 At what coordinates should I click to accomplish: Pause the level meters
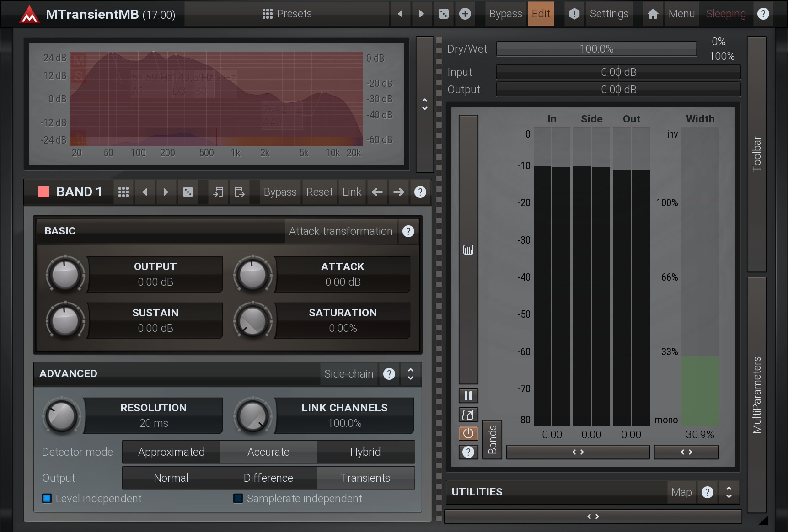click(x=468, y=396)
